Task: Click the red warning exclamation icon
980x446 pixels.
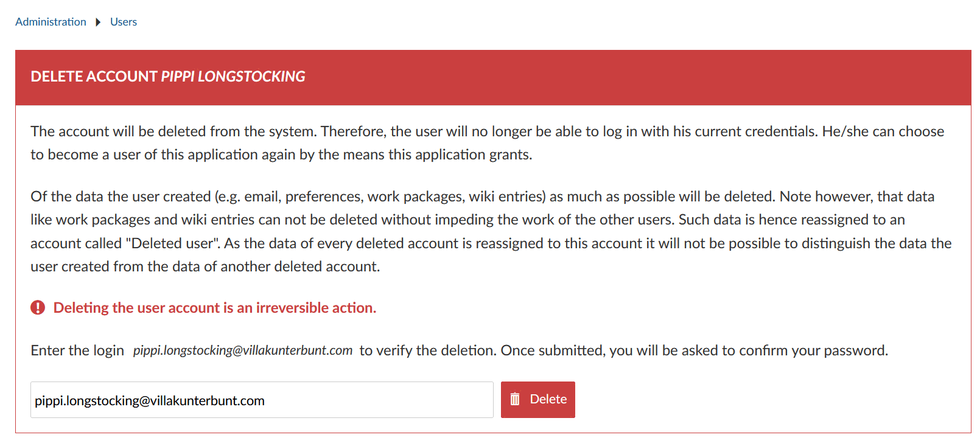Action: [37, 307]
